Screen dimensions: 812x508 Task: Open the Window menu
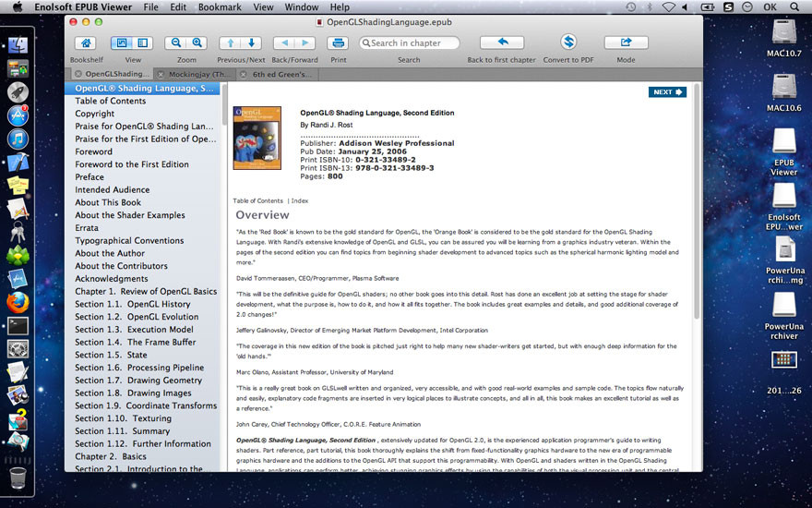tap(302, 7)
